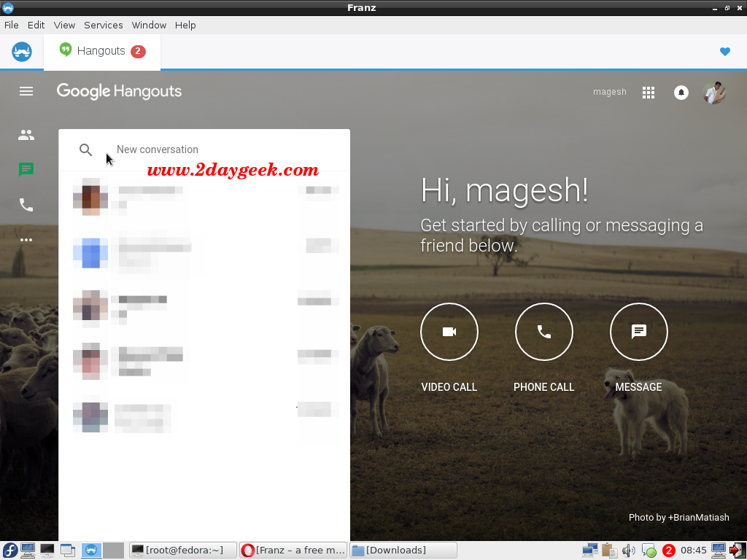Switch to the Hangouts service tab
The image size is (747, 560).
[x=102, y=52]
